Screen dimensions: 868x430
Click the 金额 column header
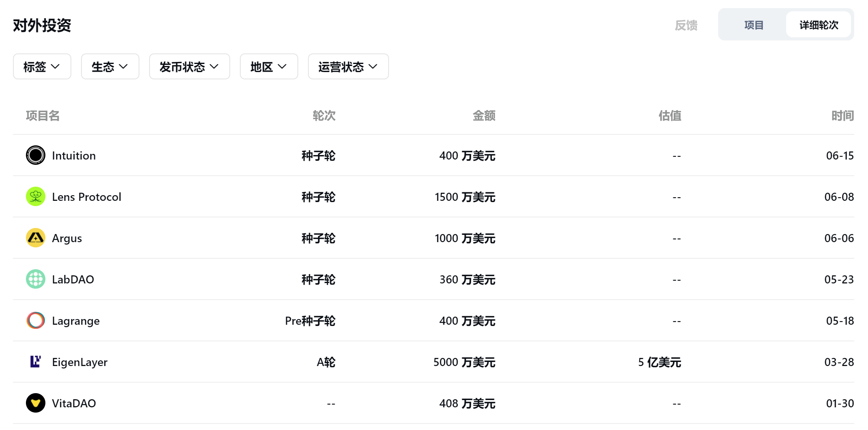point(484,116)
